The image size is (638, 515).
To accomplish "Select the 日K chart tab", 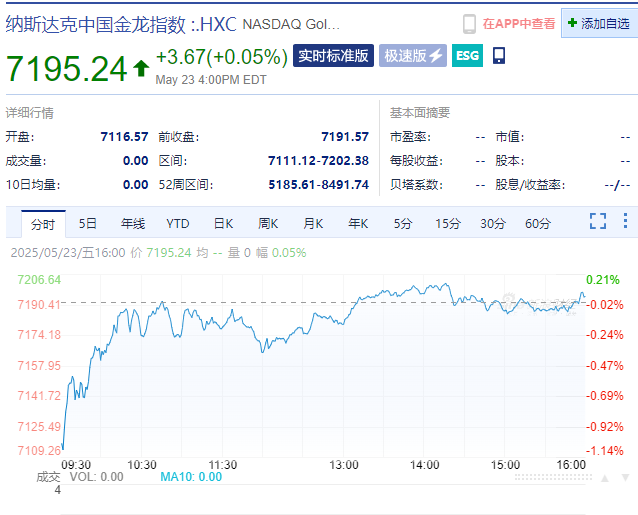I will pos(223,223).
